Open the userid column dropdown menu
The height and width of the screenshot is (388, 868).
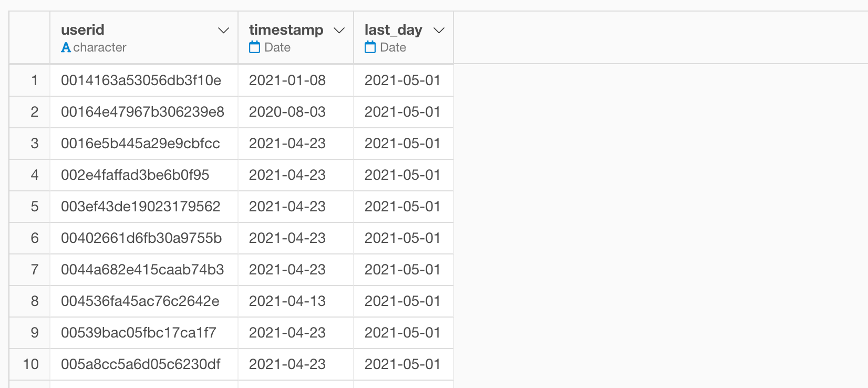coord(223,30)
